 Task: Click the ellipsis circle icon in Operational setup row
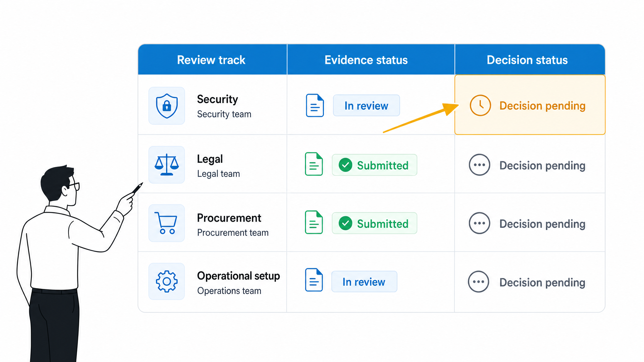tap(478, 282)
